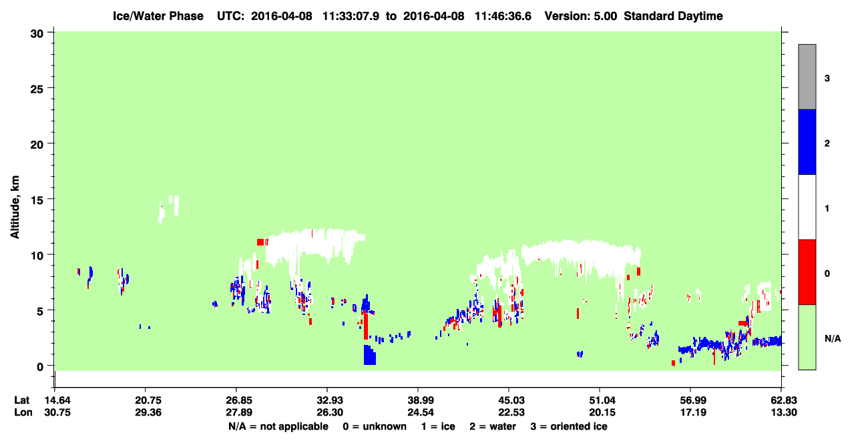Click the colorbar label '3'

(827, 79)
